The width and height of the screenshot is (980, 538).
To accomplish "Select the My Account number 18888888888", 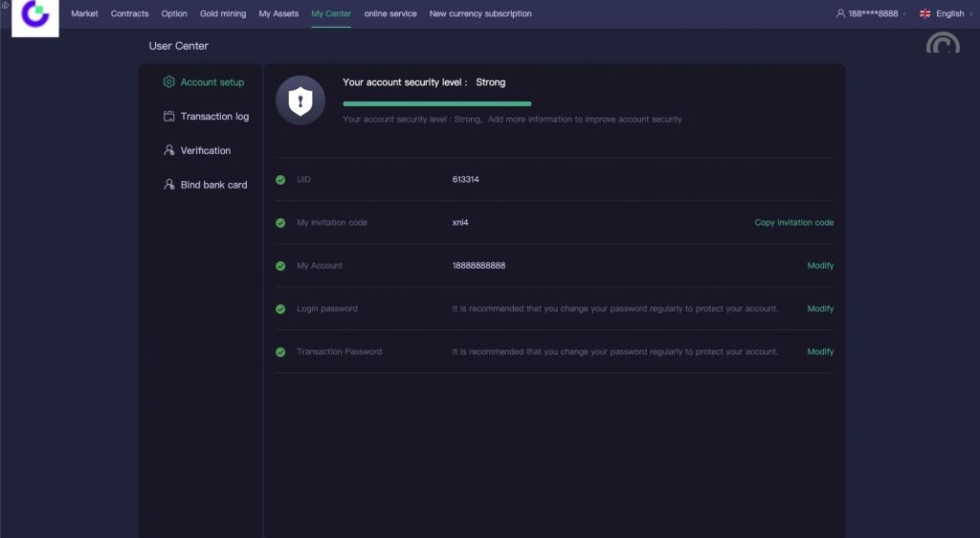I will pos(479,266).
